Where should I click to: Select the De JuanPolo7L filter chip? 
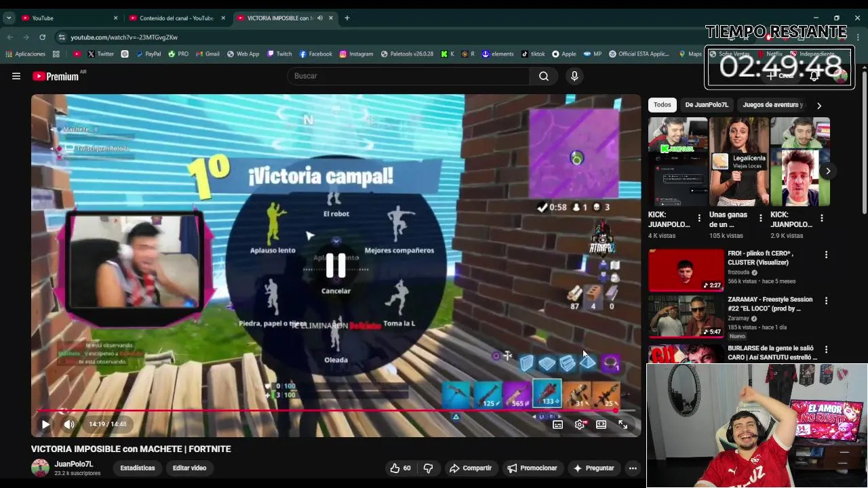(x=707, y=105)
